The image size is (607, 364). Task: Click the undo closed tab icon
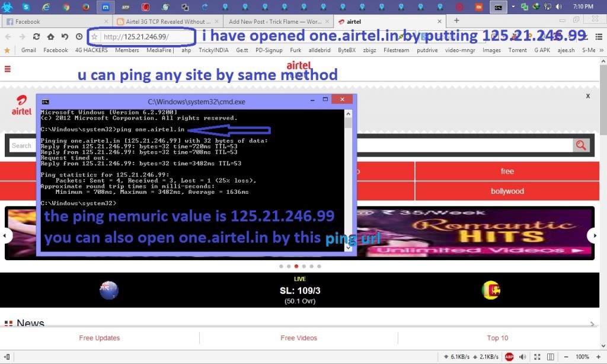click(65, 37)
